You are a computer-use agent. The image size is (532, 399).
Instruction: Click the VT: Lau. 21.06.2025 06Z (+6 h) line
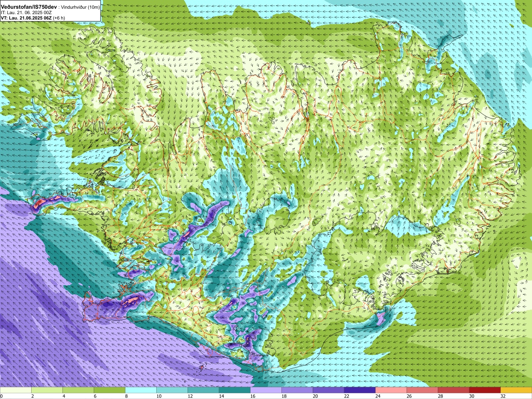coord(33,18)
